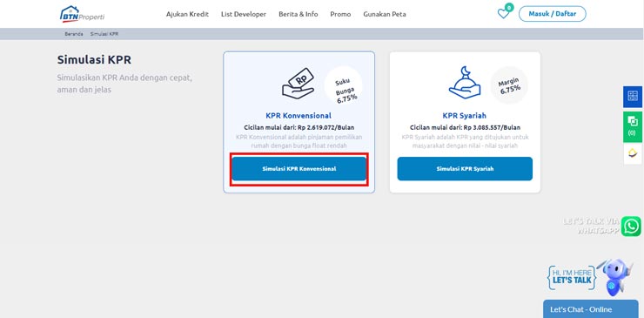Click the BTN Properti logo
Screen dimensions: 644x318
point(82,14)
